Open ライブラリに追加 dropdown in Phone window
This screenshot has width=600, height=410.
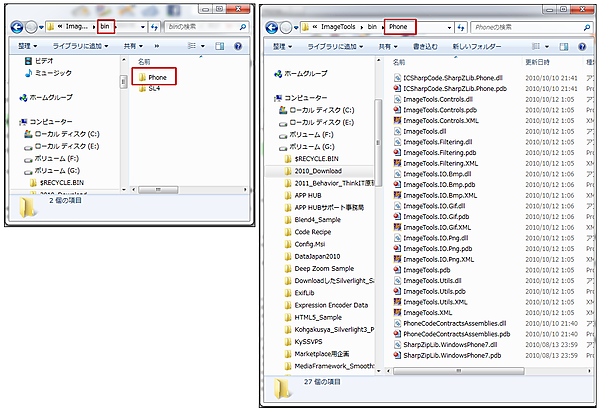(335, 47)
